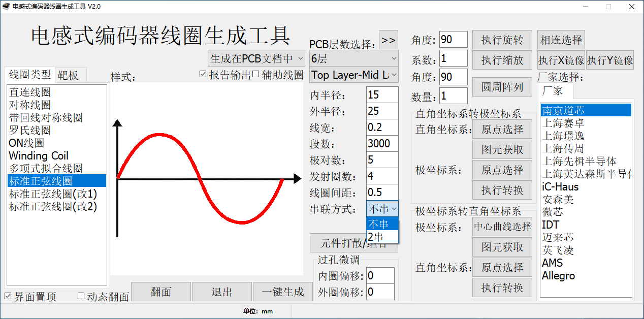Click the 执行Y镜像 button
Image resolution: width=644 pixels, height=319 pixels.
click(x=610, y=60)
